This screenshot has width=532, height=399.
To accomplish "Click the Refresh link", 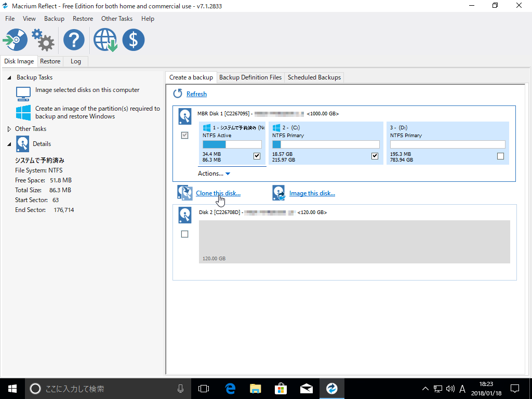I will (196, 94).
